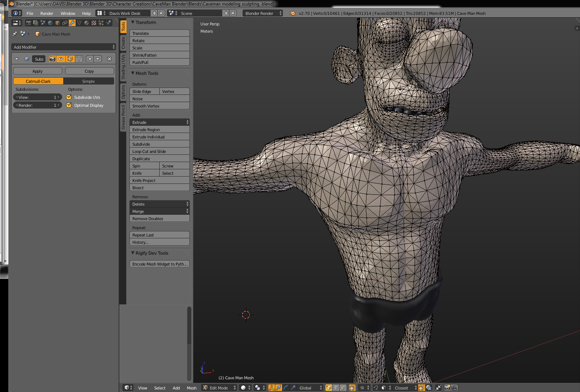The width and height of the screenshot is (580, 392).
Task: Open the Scene properties tab icon
Action: pyautogui.click(x=43, y=23)
